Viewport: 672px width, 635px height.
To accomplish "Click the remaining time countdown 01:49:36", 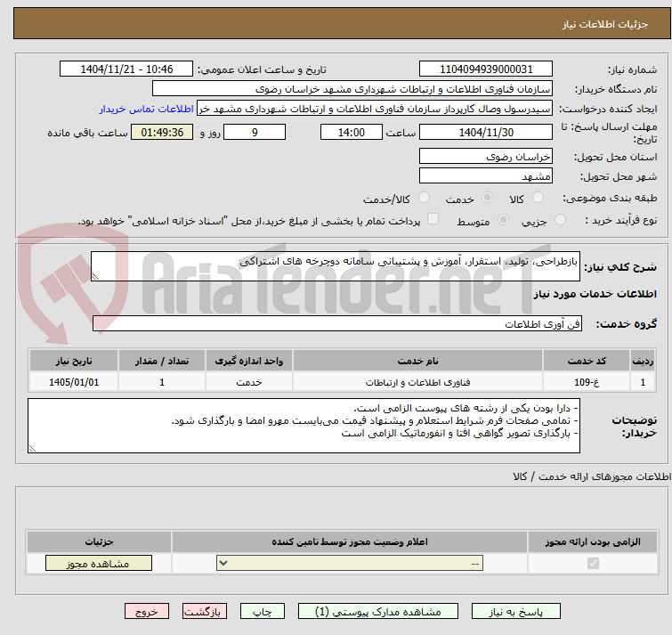I will coord(162,132).
